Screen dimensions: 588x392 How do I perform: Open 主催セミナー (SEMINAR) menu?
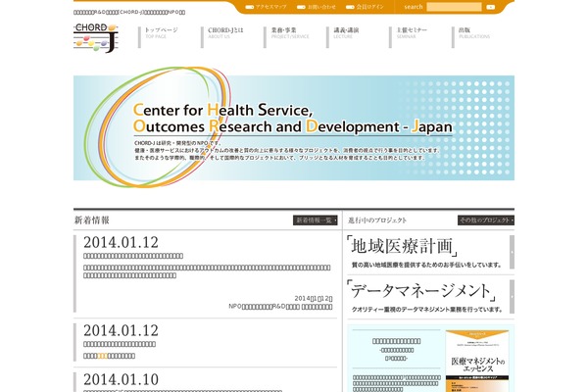click(x=409, y=37)
